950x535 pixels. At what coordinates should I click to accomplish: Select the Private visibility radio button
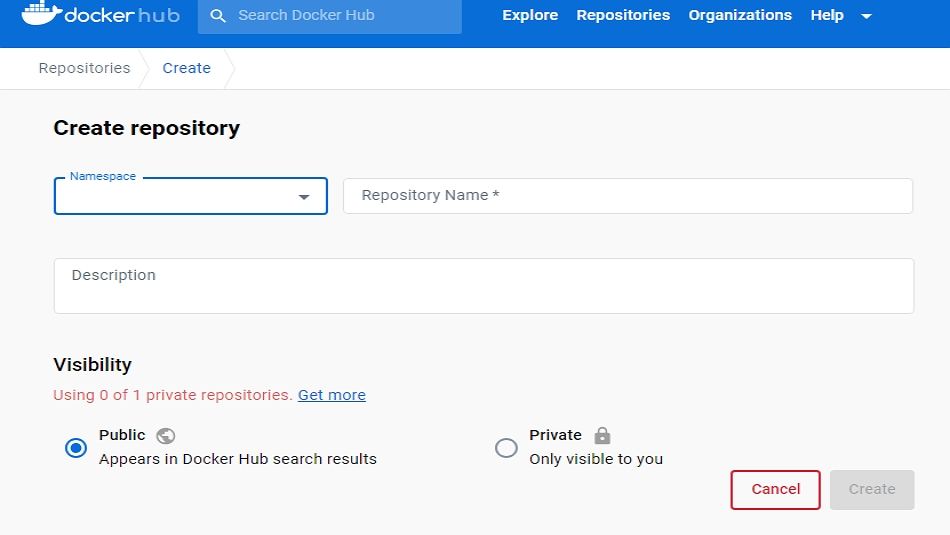click(507, 448)
